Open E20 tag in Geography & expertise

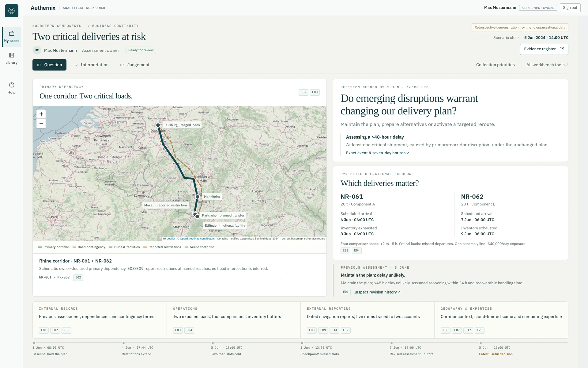(x=480, y=330)
